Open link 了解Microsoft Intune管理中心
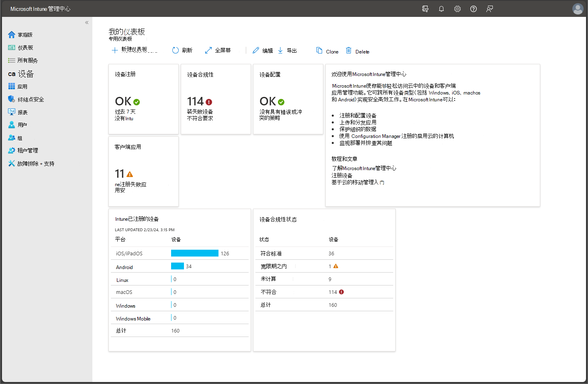This screenshot has height=384, width=588. tap(364, 168)
